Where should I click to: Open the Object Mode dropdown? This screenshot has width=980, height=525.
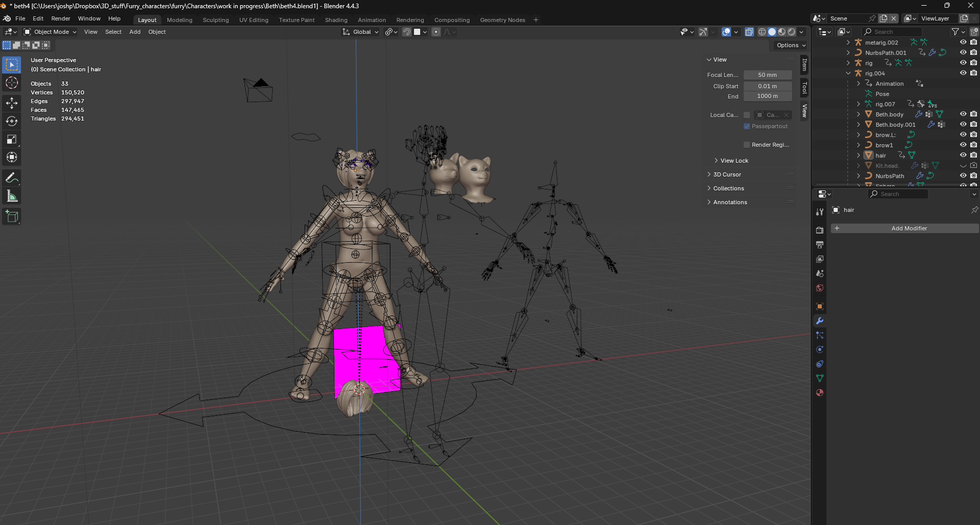[x=50, y=32]
